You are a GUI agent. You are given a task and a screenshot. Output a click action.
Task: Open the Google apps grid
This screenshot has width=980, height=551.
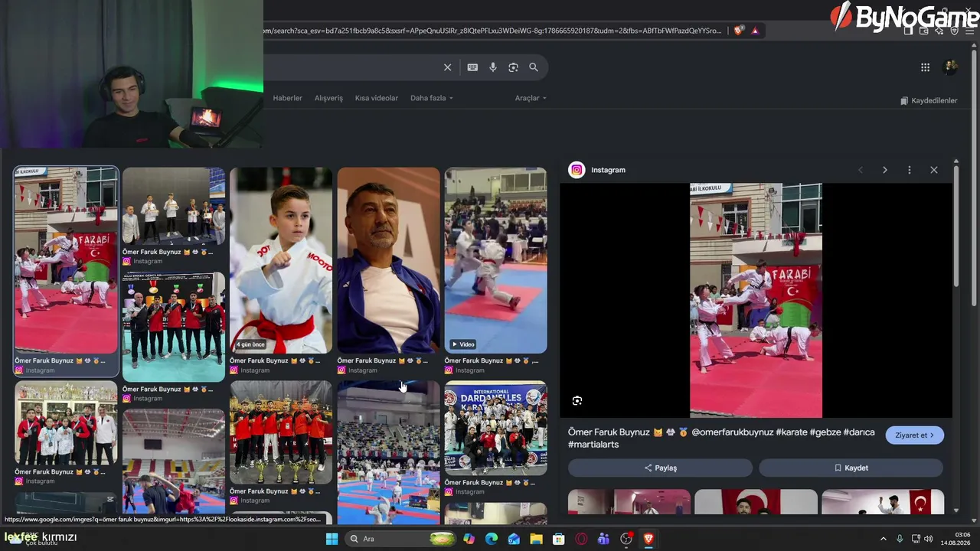pyautogui.click(x=925, y=67)
